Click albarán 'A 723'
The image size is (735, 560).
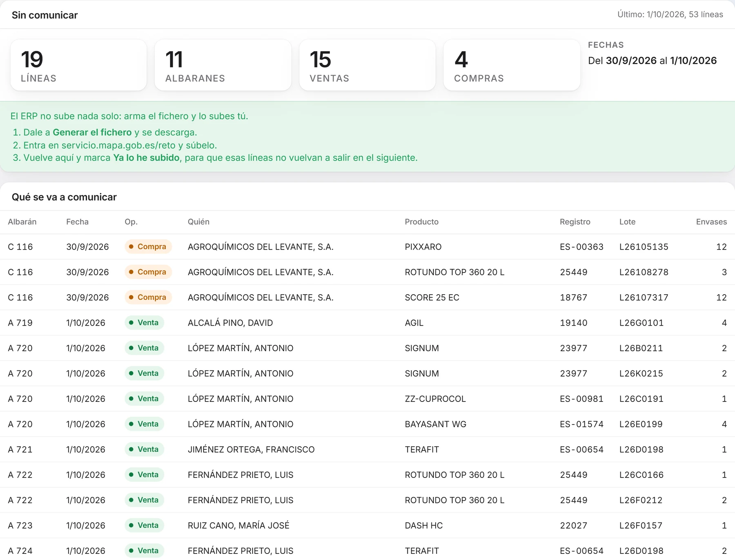(x=20, y=525)
